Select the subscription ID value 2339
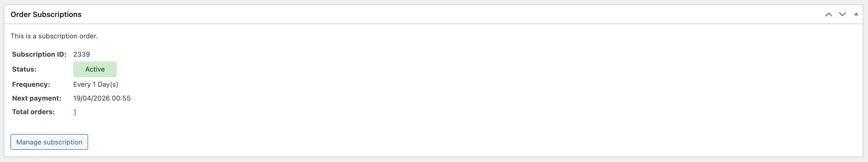This screenshot has width=868, height=162. point(82,54)
